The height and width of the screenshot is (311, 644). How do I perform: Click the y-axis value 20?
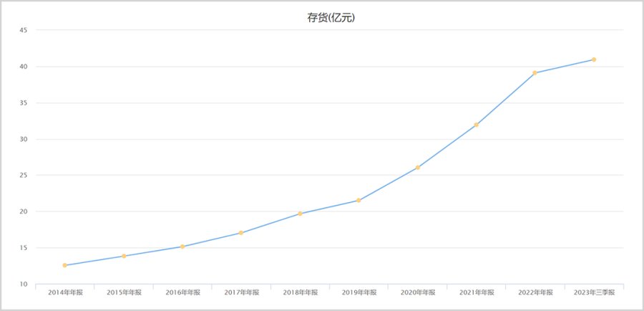coord(24,211)
